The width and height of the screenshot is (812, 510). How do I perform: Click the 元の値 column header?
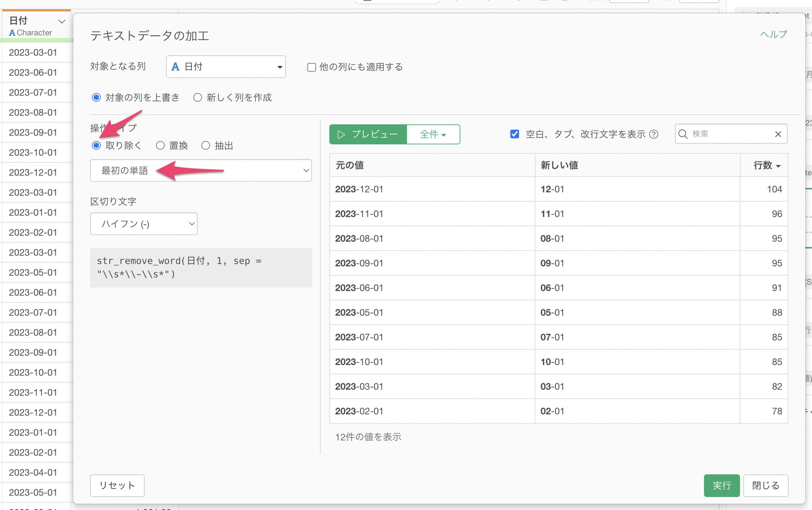click(432, 165)
